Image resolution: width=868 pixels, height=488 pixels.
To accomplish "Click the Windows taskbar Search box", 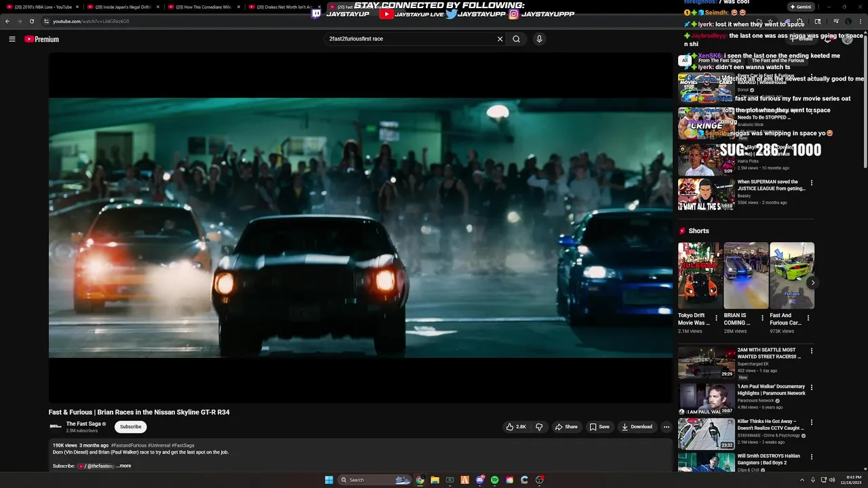I will click(x=375, y=480).
